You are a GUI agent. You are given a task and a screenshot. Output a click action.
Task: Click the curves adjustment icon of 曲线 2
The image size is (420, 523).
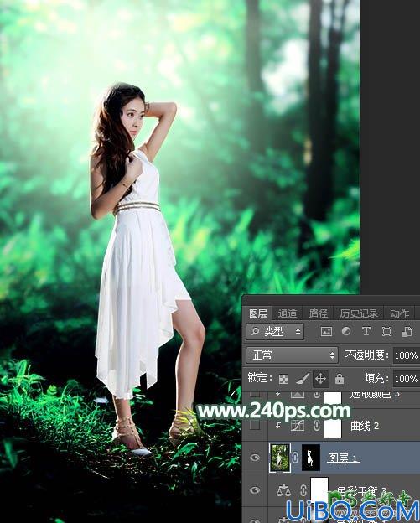point(298,425)
